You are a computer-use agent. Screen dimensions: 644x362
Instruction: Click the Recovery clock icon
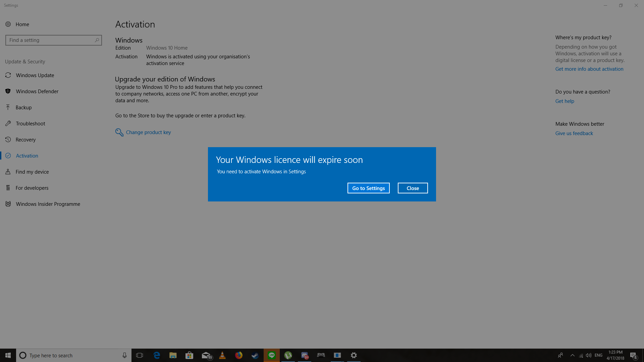[8, 139]
